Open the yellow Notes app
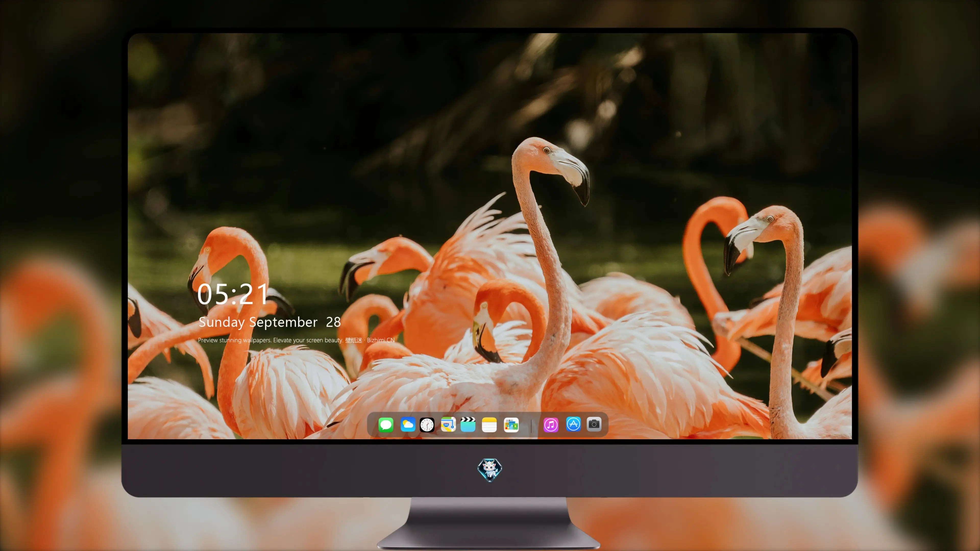This screenshot has width=980, height=551. tap(489, 425)
